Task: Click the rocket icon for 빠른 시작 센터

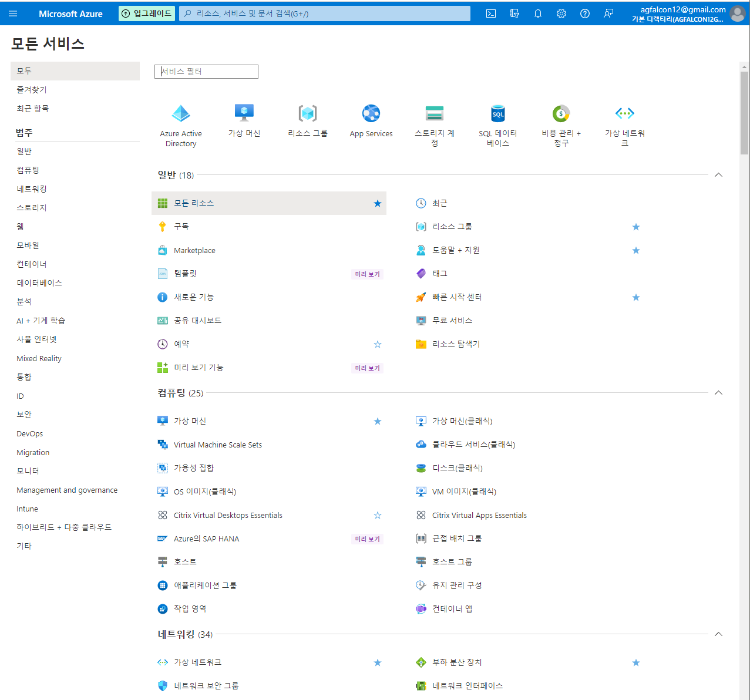Action: 421,297
